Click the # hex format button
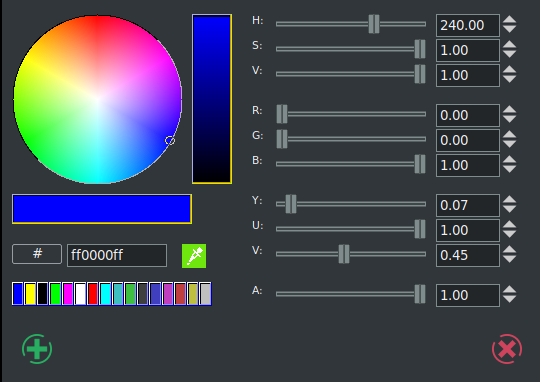Viewport: 540px width, 382px height. pos(37,254)
